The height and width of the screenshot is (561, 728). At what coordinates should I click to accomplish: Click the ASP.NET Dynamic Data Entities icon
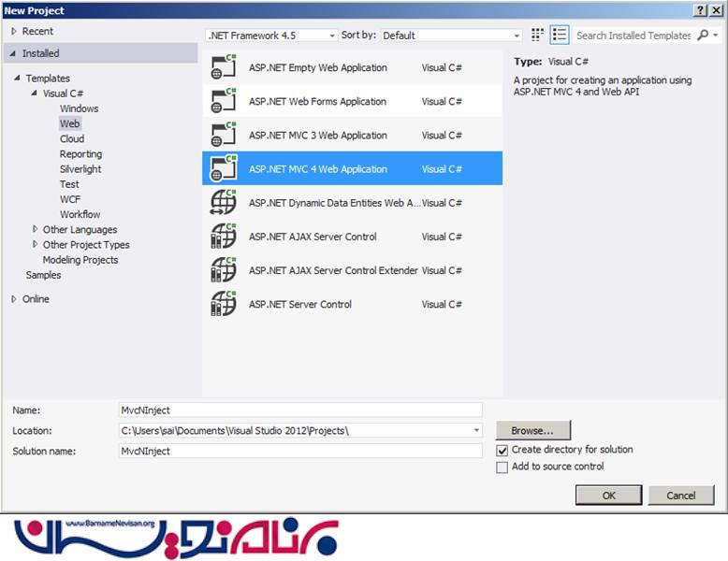coord(223,203)
